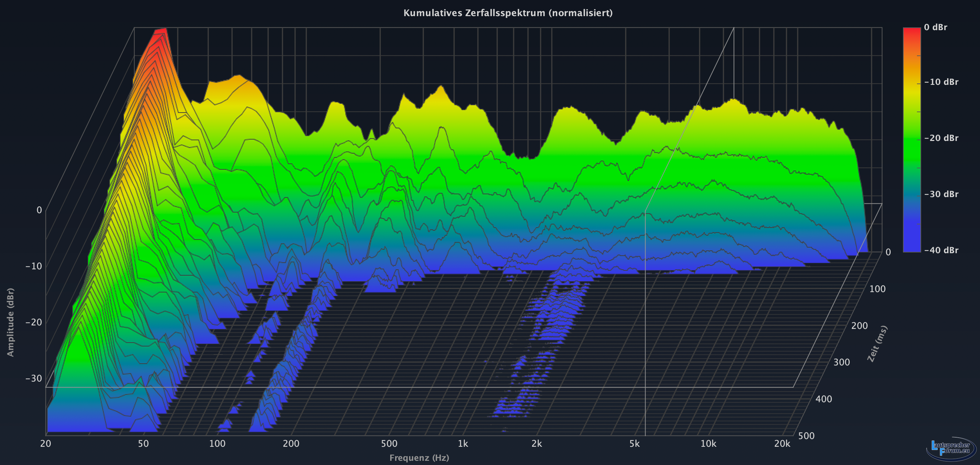The height and width of the screenshot is (465, 980).
Task: Click the Amplitude (dBr) axis title
Action: click(x=10, y=322)
